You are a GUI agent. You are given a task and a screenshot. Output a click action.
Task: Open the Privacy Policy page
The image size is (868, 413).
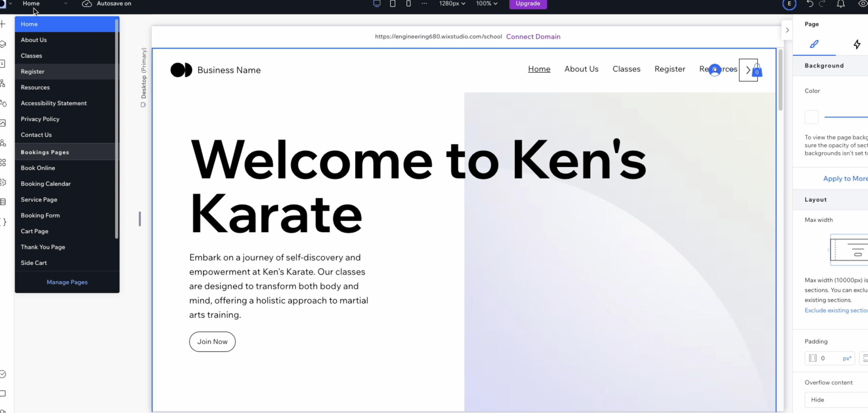point(65,119)
